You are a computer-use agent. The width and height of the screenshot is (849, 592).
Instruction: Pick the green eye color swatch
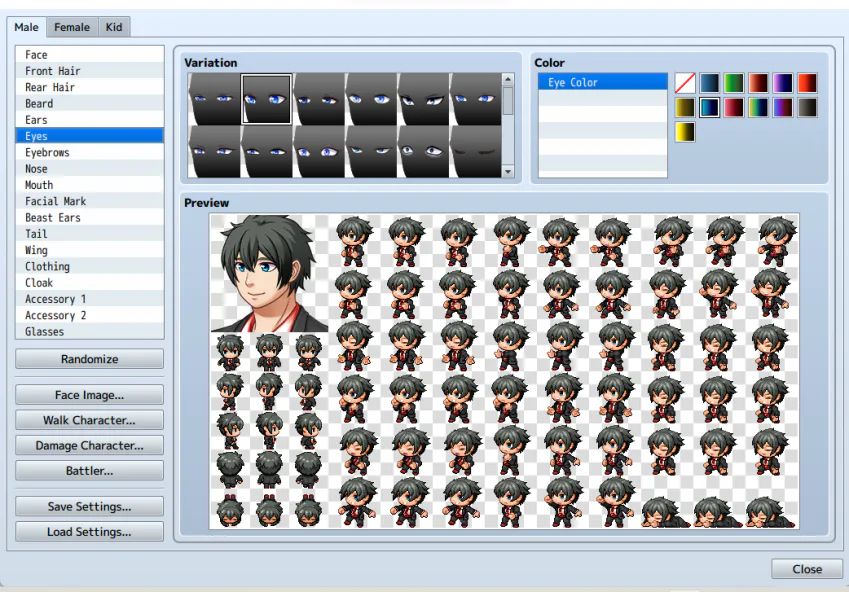(x=734, y=83)
